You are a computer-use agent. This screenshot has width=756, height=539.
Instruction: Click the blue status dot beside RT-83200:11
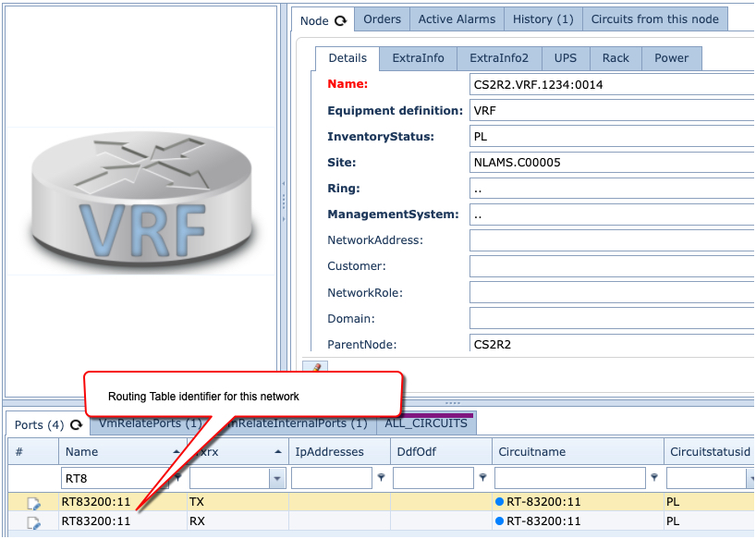(498, 501)
